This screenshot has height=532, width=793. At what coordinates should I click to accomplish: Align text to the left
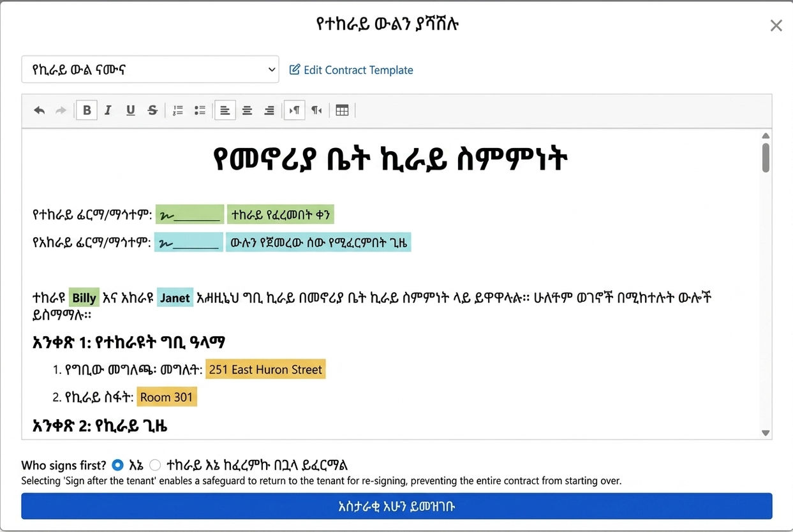225,110
